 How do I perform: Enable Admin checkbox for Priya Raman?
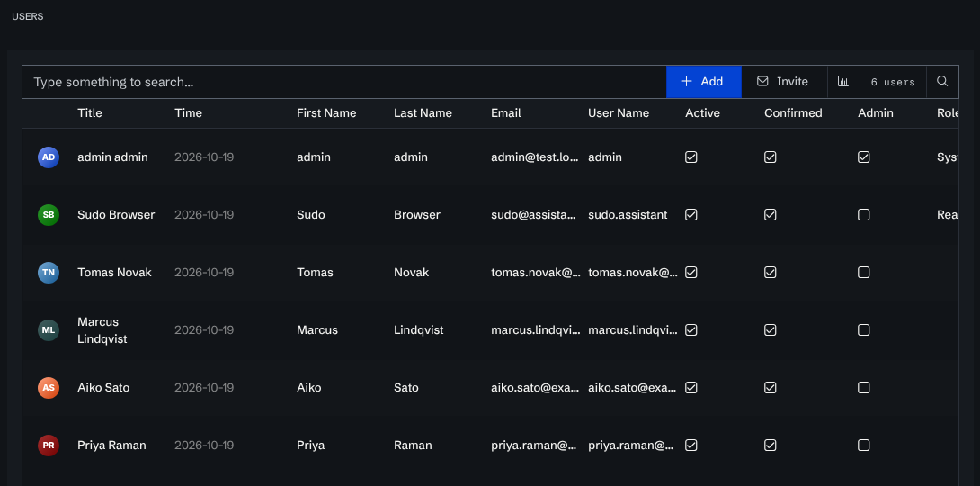pyautogui.click(x=864, y=445)
